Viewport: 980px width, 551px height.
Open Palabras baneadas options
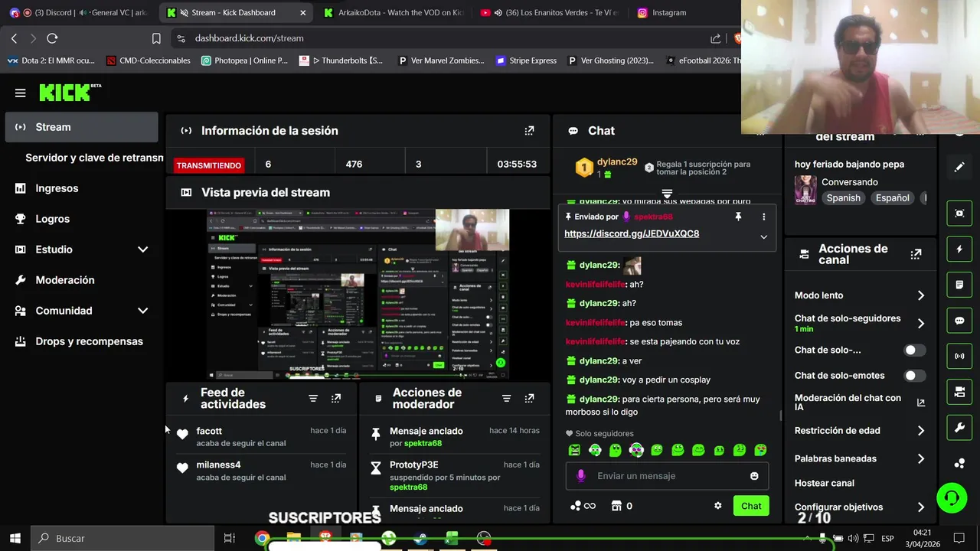pyautogui.click(x=860, y=459)
